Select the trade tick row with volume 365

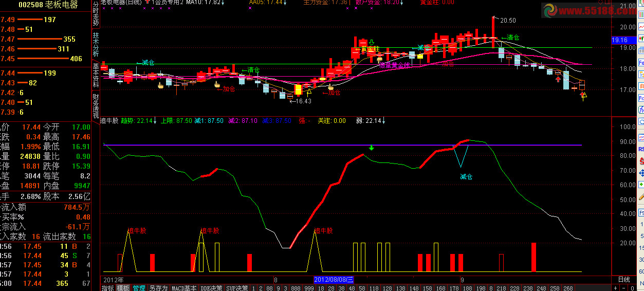45,283
